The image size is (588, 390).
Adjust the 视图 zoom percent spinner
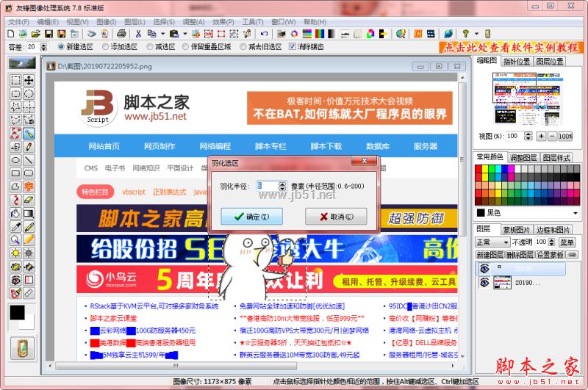tap(528, 137)
